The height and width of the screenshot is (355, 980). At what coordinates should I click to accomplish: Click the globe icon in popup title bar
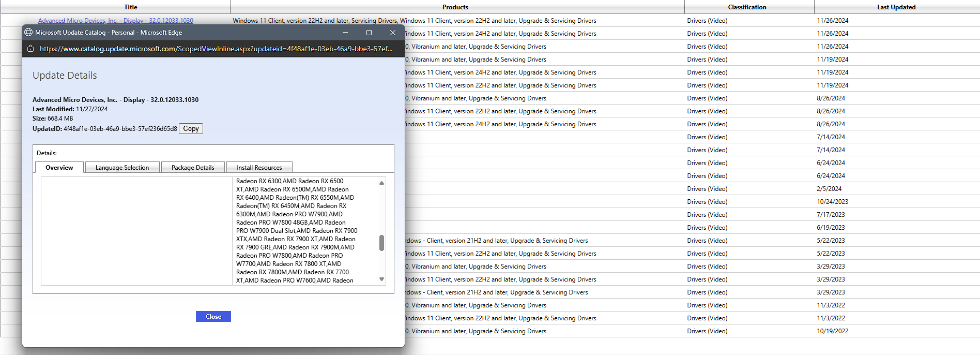28,33
